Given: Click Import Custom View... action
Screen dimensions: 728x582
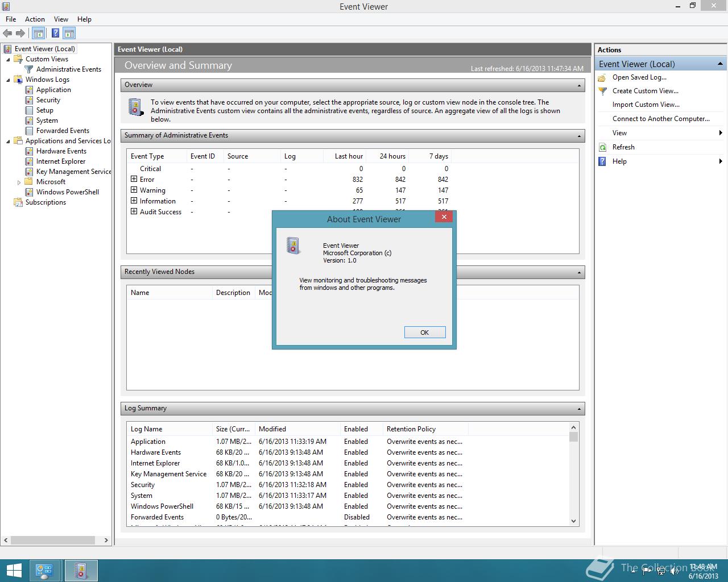Looking at the screenshot, I should [646, 105].
